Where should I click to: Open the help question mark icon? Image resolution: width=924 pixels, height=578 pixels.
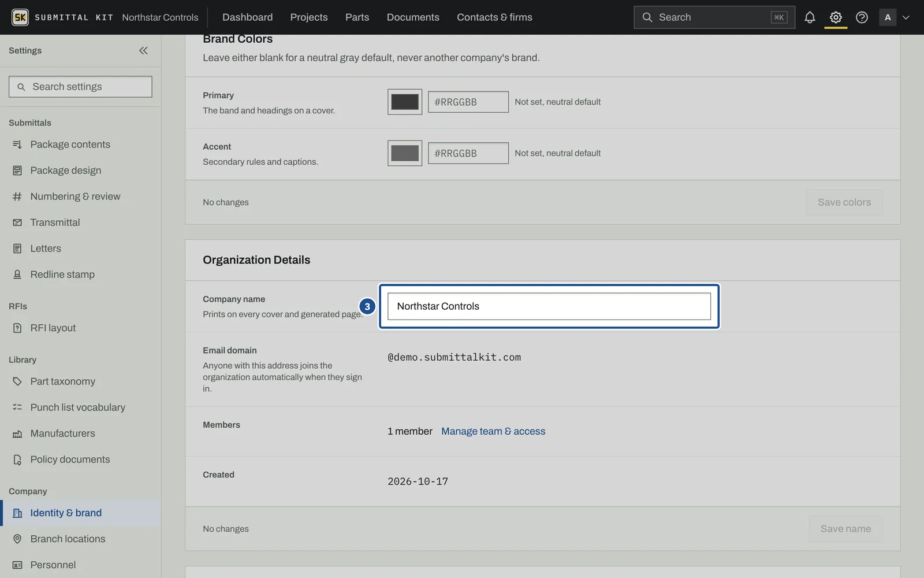click(x=862, y=17)
